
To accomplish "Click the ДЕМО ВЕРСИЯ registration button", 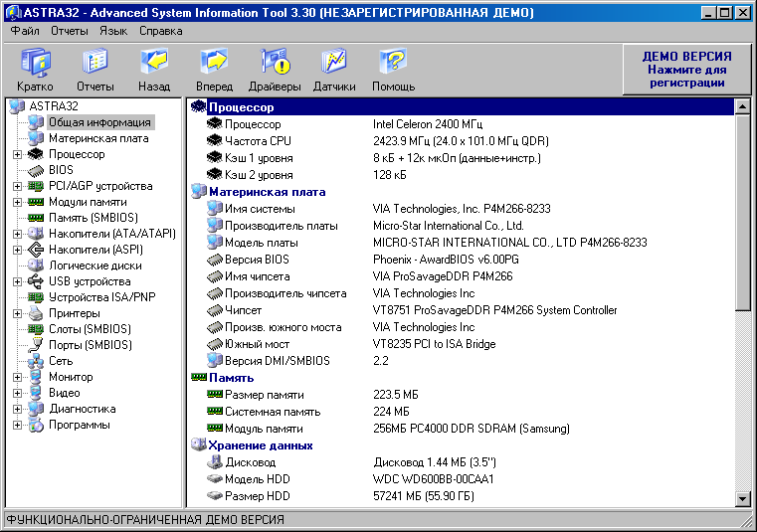I will (686, 69).
